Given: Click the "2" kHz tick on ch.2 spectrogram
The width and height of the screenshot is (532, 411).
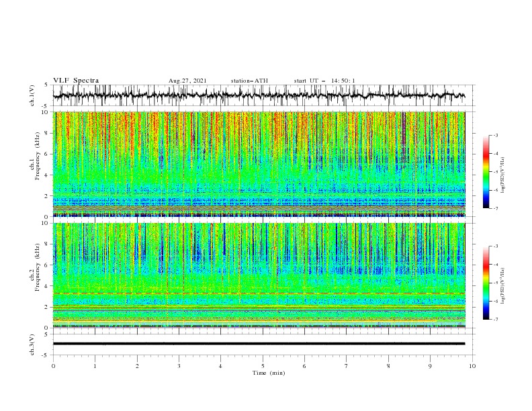Looking at the screenshot, I should (x=48, y=307).
